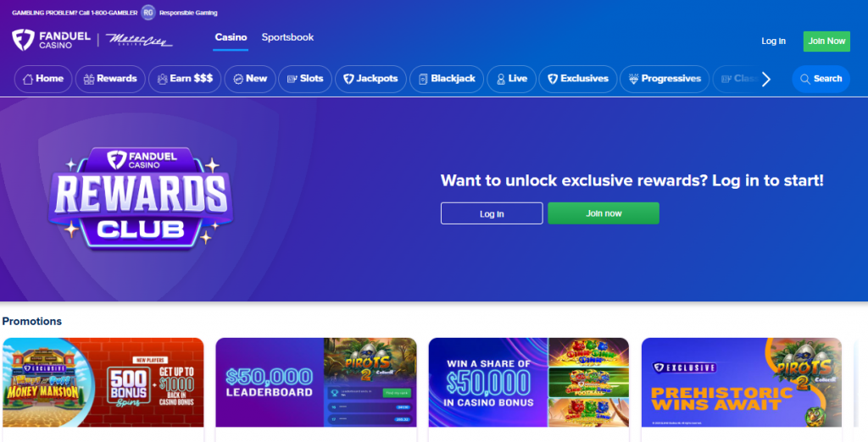Open the Progressives diamond category

[x=665, y=79]
